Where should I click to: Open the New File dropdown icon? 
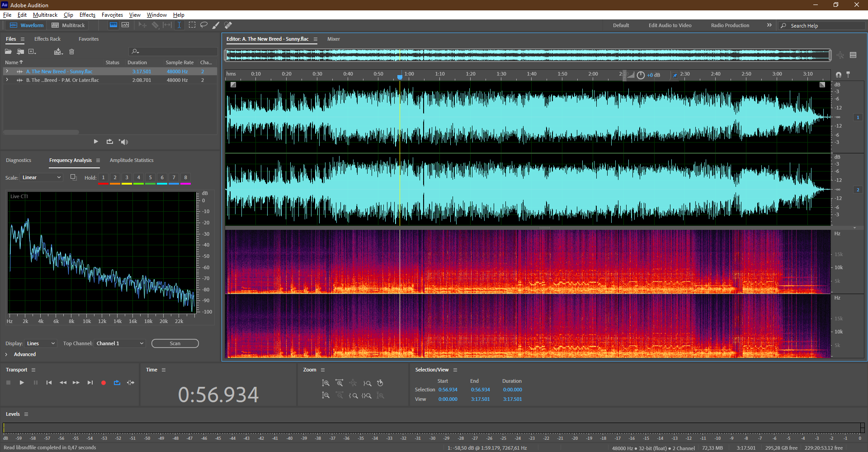[x=33, y=52]
